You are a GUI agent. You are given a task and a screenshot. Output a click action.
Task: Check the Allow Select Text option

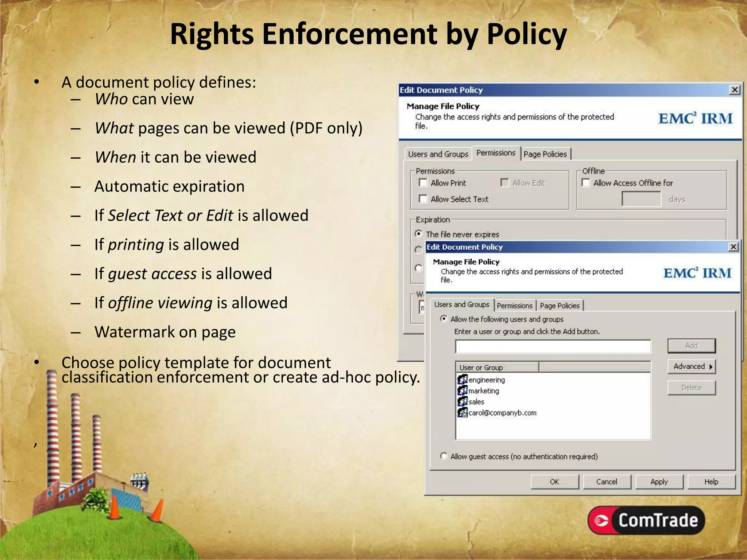click(x=423, y=199)
